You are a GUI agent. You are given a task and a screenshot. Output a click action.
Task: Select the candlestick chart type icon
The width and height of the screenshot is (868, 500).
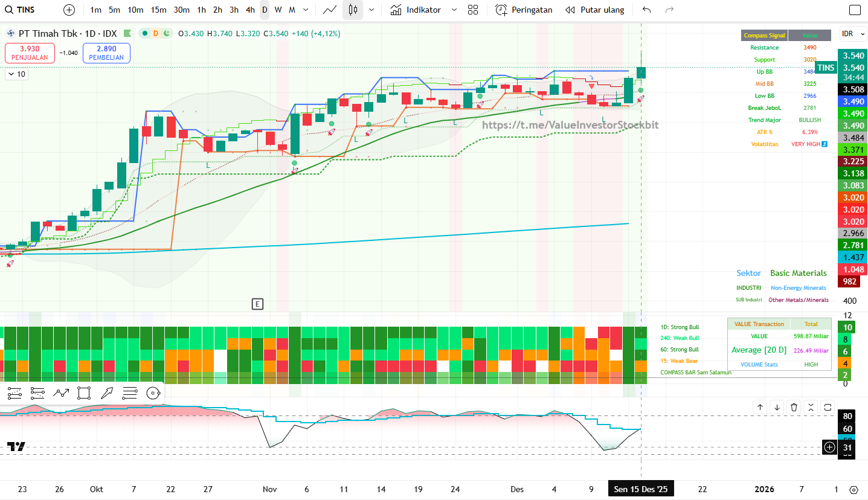(353, 10)
